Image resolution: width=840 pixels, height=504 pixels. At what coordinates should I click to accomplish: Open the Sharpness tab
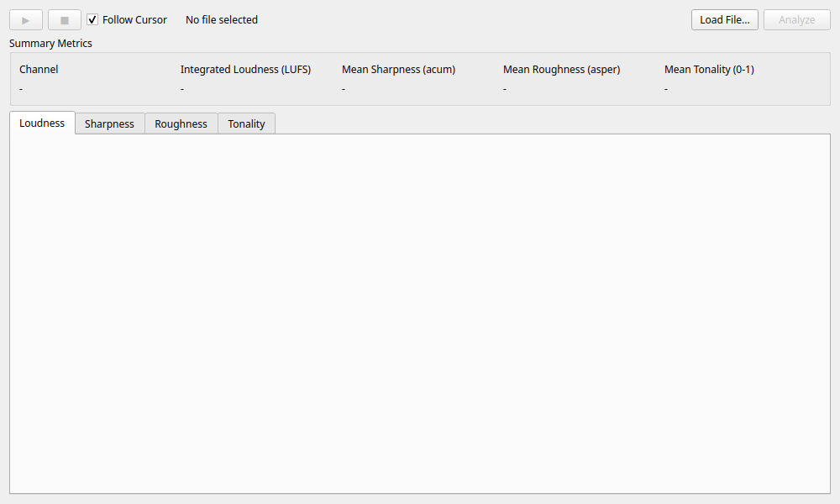(109, 123)
